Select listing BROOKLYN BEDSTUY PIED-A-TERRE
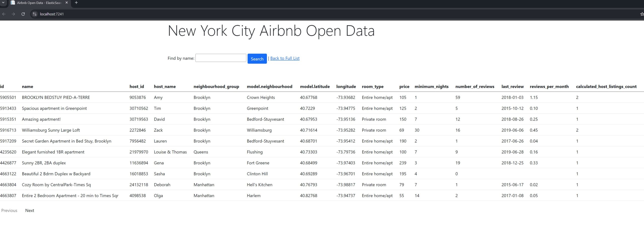Image resolution: width=644 pixels, height=225 pixels. 56,97
